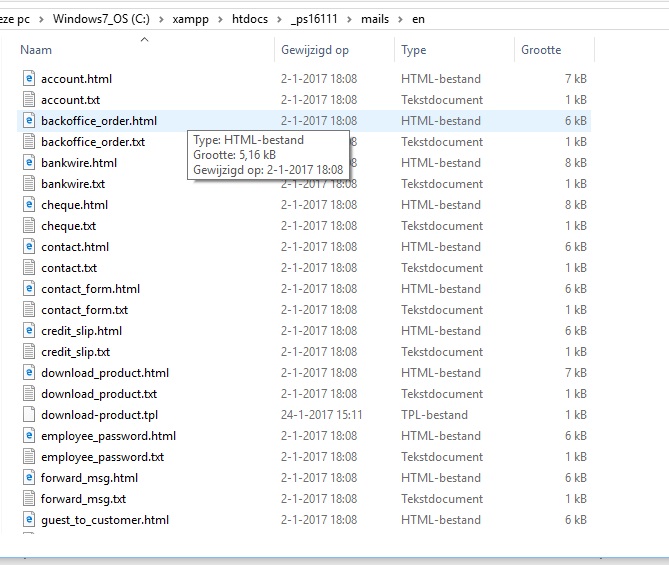
Task: Click the cheque.txt document icon
Action: (29, 225)
